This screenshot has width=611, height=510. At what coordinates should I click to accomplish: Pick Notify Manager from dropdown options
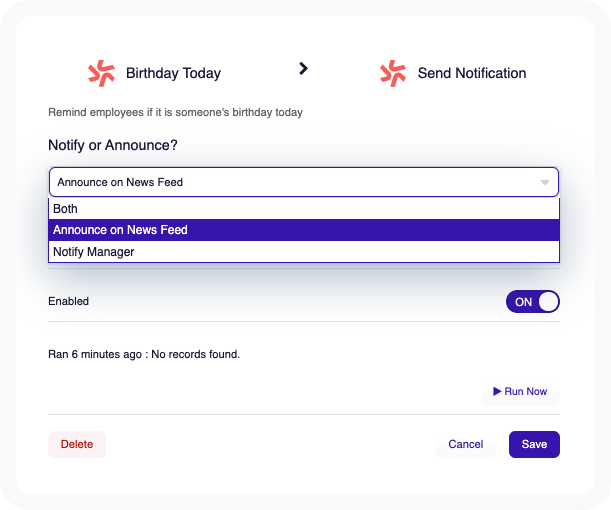click(304, 252)
